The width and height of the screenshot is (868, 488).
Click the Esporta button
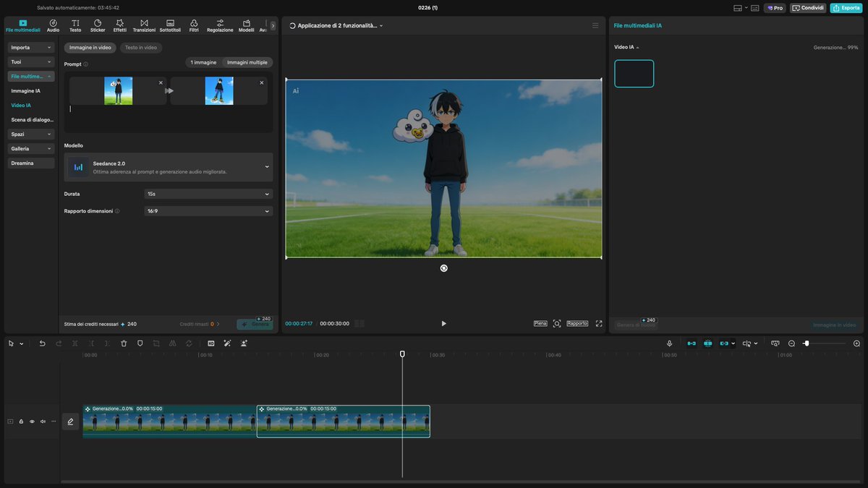tap(846, 8)
